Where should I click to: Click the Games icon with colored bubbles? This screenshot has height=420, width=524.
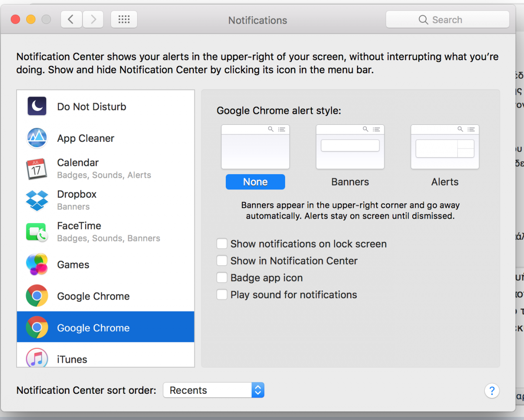pyautogui.click(x=37, y=264)
